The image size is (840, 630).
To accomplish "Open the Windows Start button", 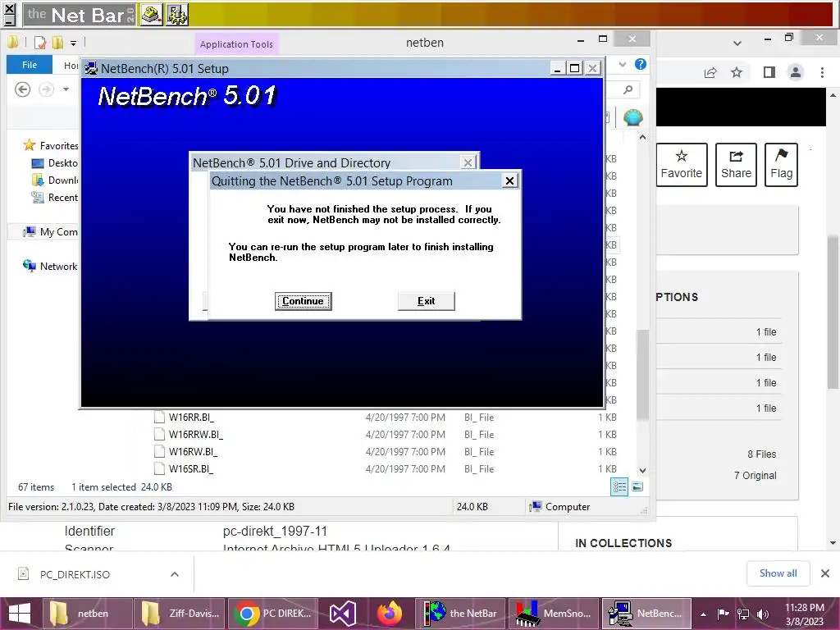I will (x=20, y=614).
